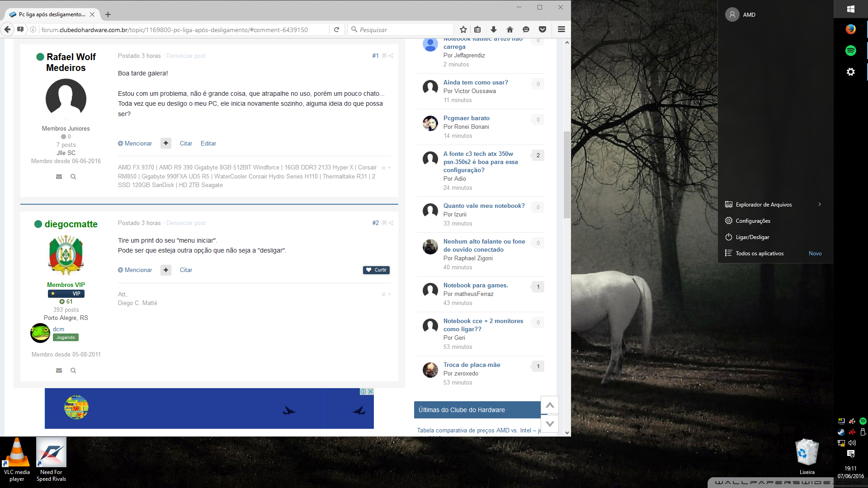
Task: Open the Action Center notifications icon
Action: (x=850, y=454)
